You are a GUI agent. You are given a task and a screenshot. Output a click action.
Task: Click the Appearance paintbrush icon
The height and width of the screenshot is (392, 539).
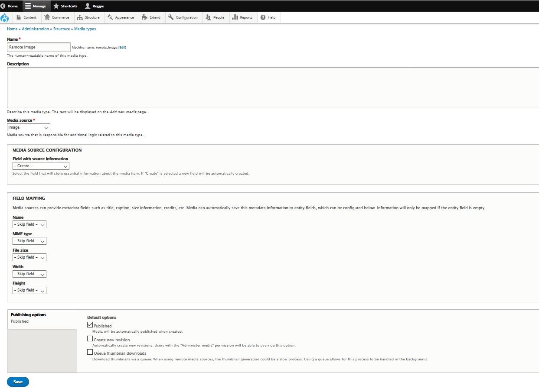click(111, 17)
